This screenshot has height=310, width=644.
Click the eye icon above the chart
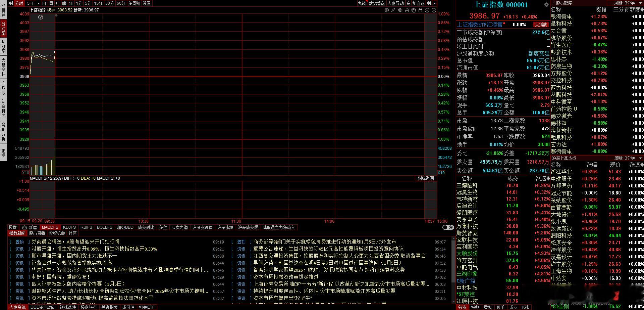tap(400, 11)
